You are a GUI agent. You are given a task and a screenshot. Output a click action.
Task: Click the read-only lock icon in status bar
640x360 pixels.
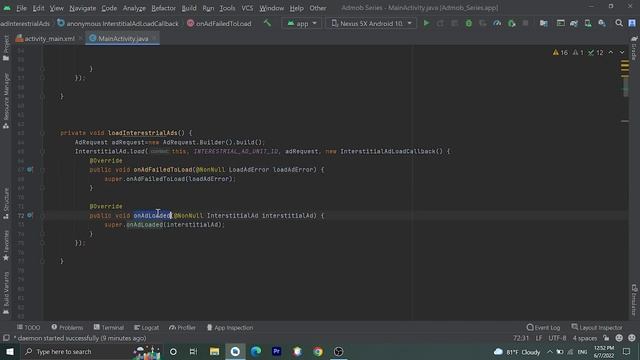coord(606,338)
